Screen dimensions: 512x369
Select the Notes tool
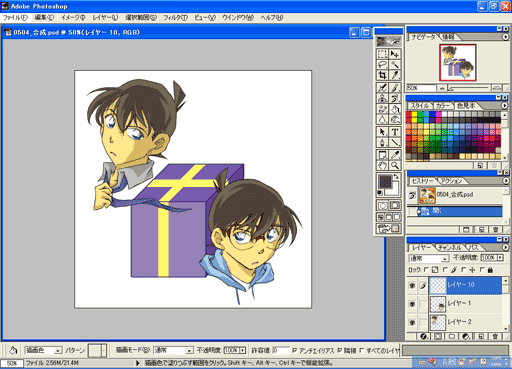pyautogui.click(x=382, y=155)
